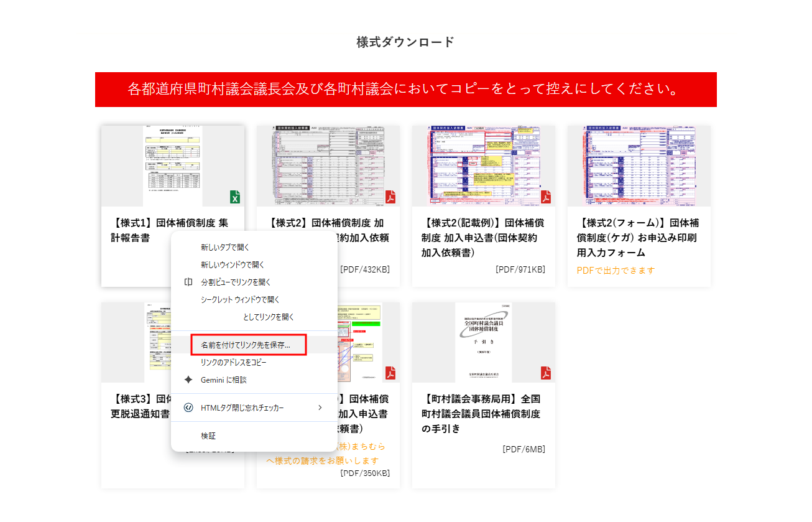The height and width of the screenshot is (522, 812).
Task: Click the split view icon in the context menu
Action: (188, 282)
